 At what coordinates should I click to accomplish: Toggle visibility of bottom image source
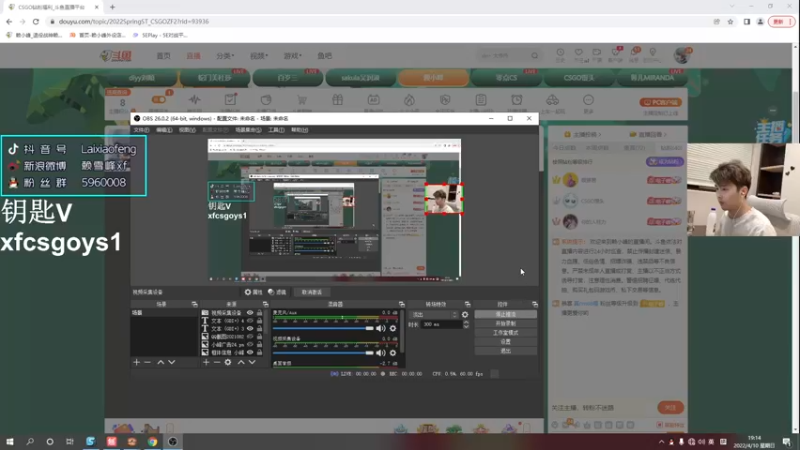point(250,353)
